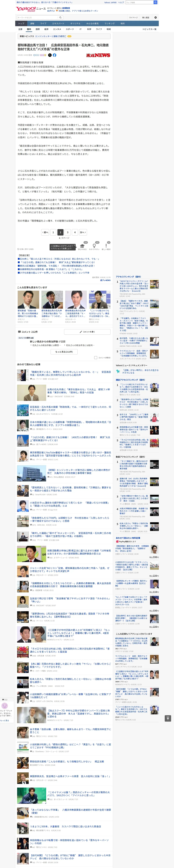The width and height of the screenshot is (174, 868).
Task: Click the back-to-top arrow button
Action: click(x=168, y=718)
